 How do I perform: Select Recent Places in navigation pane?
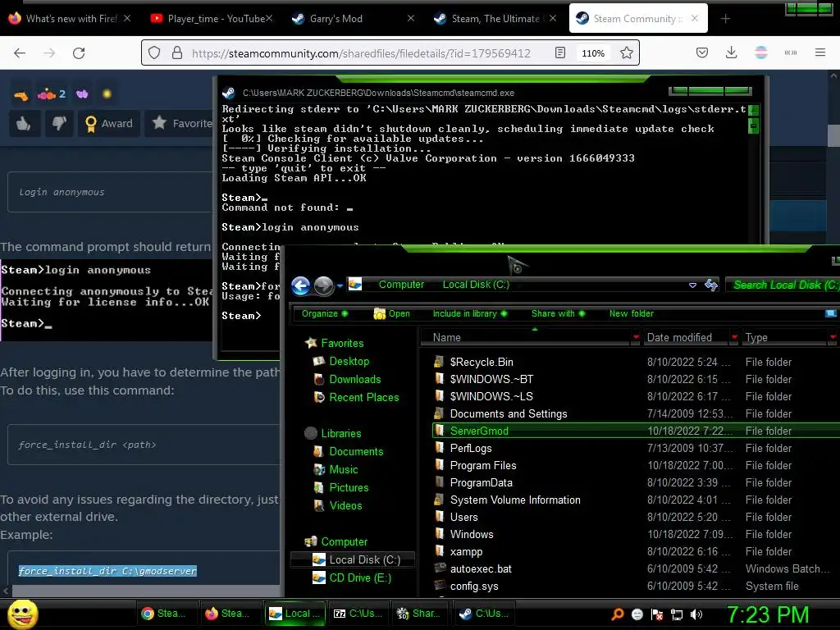(x=363, y=398)
